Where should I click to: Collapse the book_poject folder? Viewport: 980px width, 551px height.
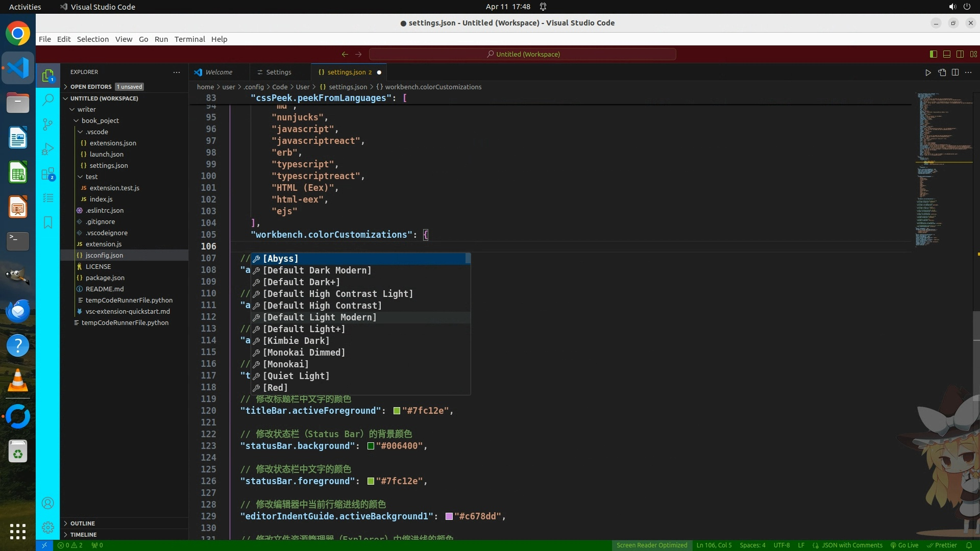click(x=100, y=120)
